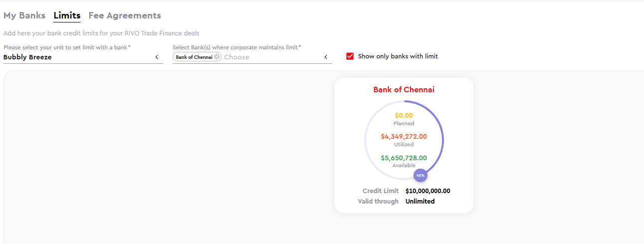Select the $0.00 Planned amount

[404, 115]
